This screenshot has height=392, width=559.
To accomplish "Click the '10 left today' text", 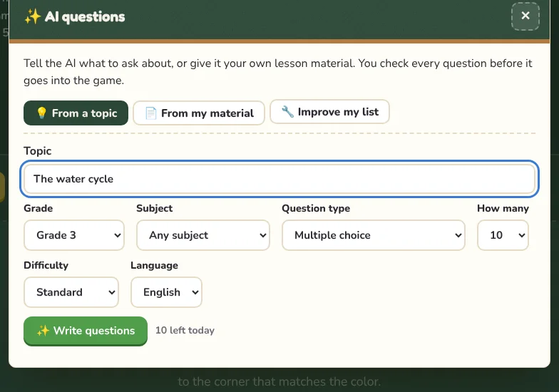I will click(x=185, y=331).
